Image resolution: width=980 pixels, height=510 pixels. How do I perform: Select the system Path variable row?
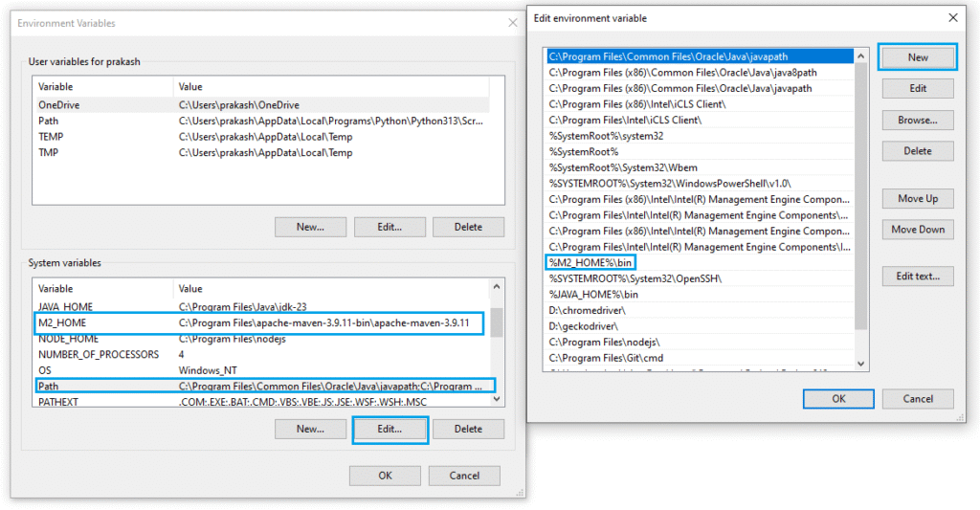262,386
